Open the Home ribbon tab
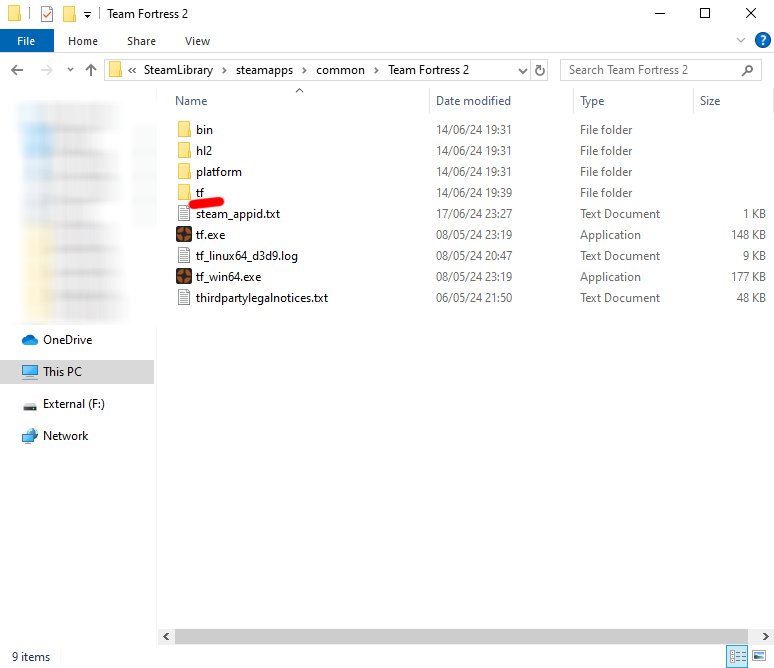Image resolution: width=774 pixels, height=668 pixels. (83, 41)
